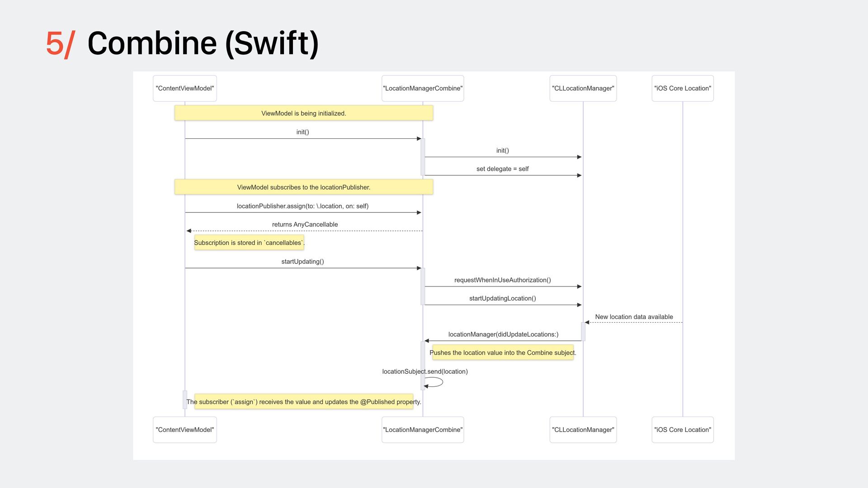Click the slide title 'Combine (Swift)'

click(x=203, y=43)
